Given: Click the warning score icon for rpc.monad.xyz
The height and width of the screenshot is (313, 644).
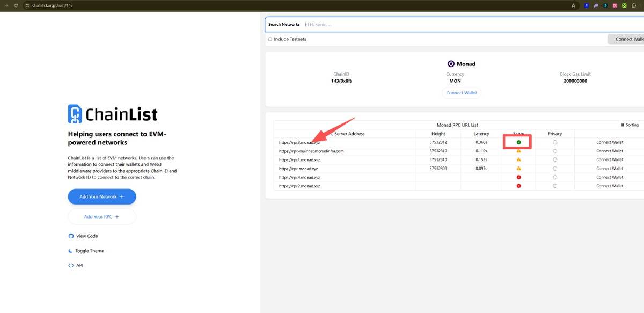Looking at the screenshot, I should point(518,169).
